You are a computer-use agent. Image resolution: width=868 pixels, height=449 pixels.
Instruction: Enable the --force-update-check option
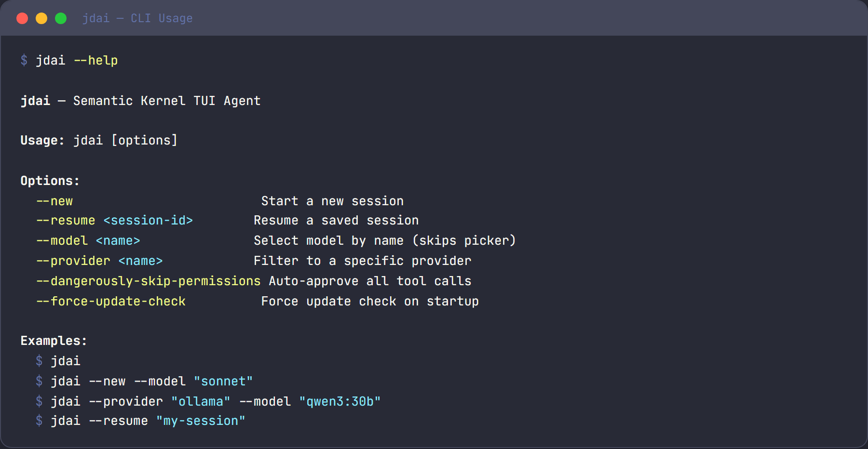click(x=111, y=301)
